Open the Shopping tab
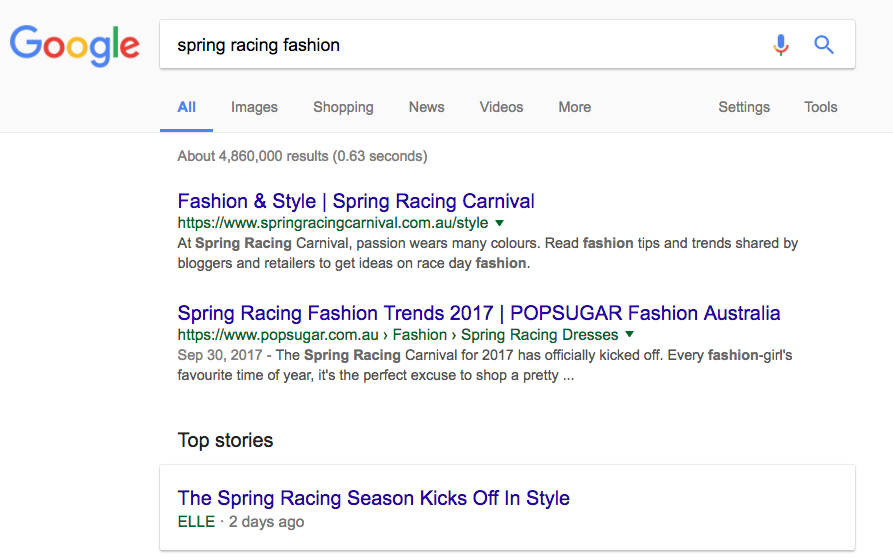893x557 pixels. (343, 107)
